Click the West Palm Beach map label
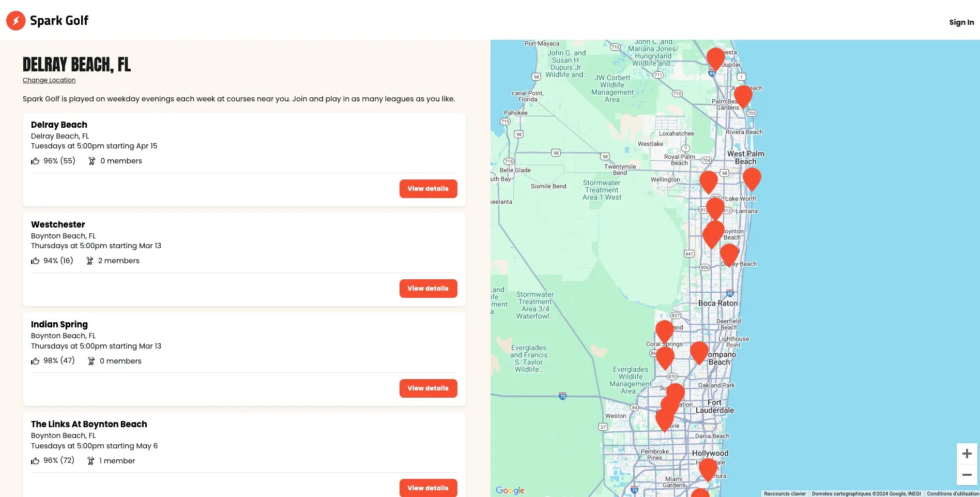Screen dimensions: 980x497 746,158
